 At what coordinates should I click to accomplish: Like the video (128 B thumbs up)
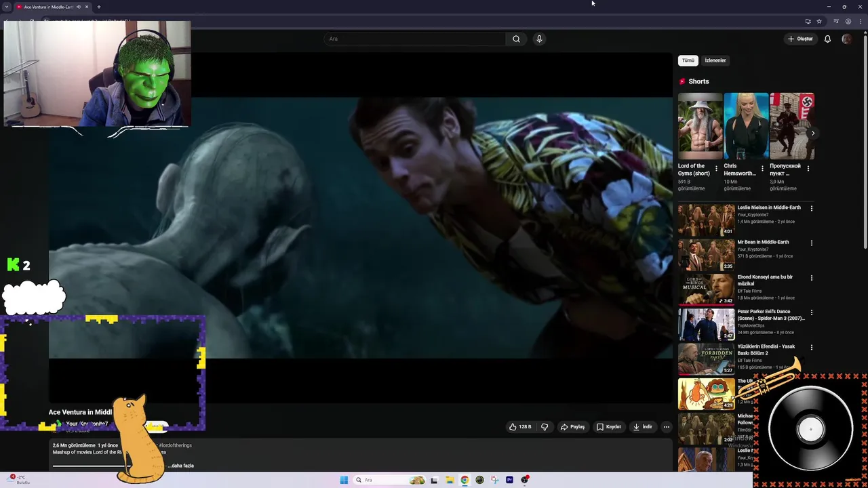(x=520, y=427)
